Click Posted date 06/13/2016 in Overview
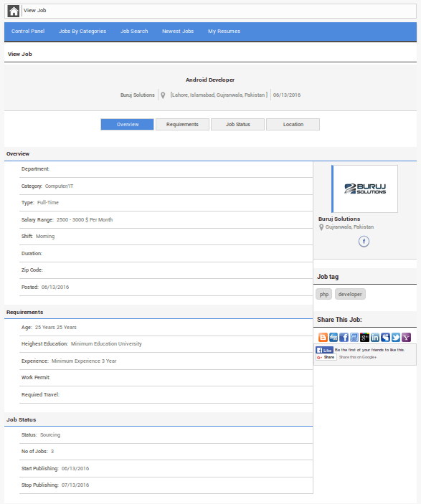 pos(55,287)
